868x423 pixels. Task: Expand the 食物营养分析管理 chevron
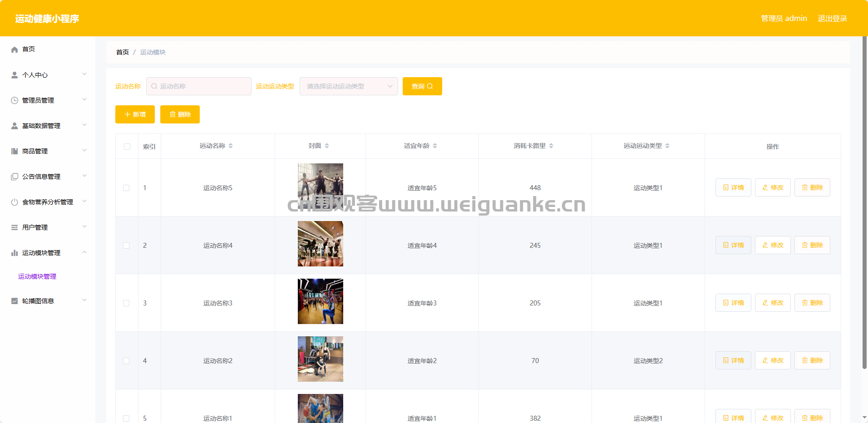84,202
